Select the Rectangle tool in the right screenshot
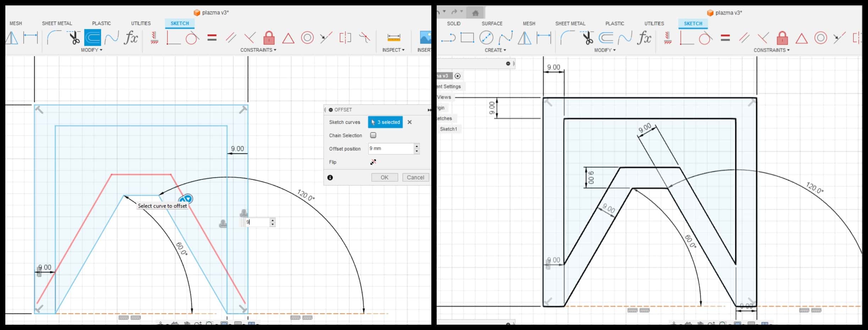Screen dimensions: 868x330 (467, 38)
